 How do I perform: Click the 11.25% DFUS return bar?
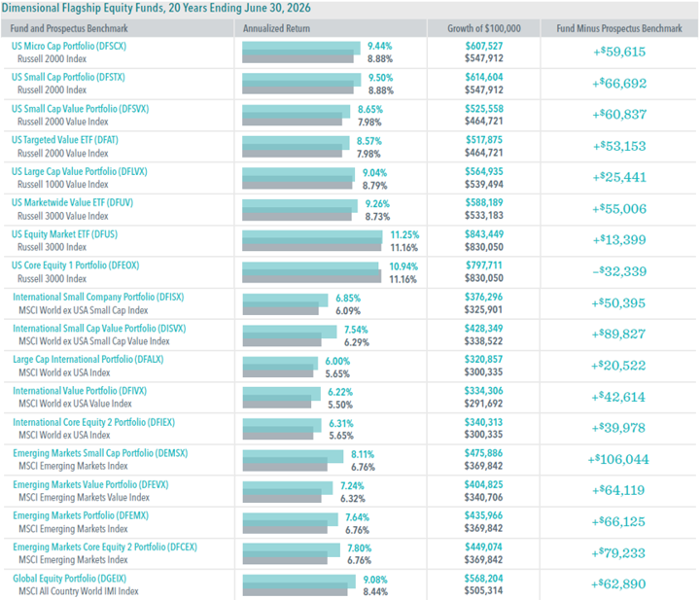312,237
